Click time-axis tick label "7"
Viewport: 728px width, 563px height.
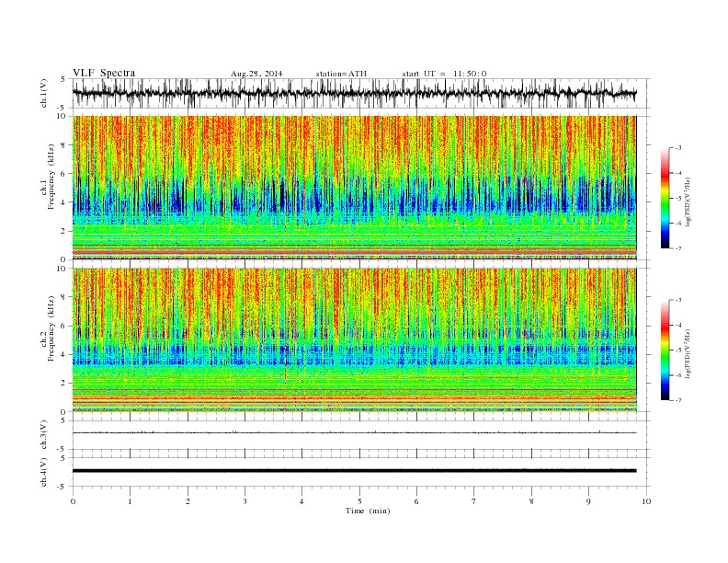pyautogui.click(x=474, y=501)
